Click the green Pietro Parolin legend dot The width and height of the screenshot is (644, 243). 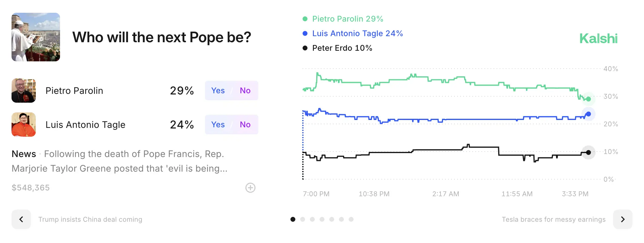[x=305, y=19]
